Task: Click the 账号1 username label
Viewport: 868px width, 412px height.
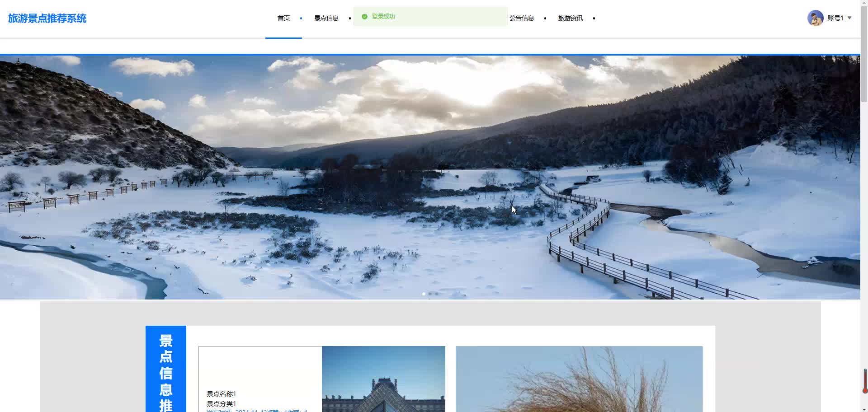Action: click(x=836, y=18)
